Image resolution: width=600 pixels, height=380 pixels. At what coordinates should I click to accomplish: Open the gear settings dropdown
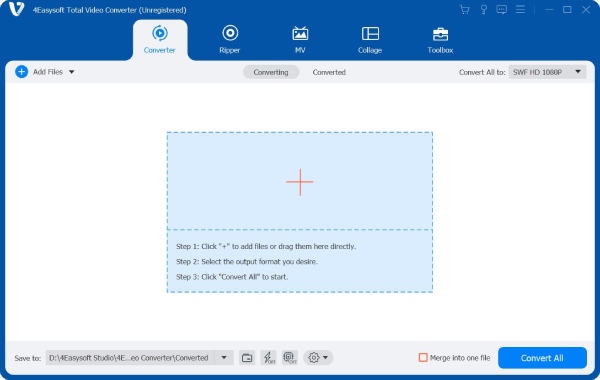[x=318, y=358]
